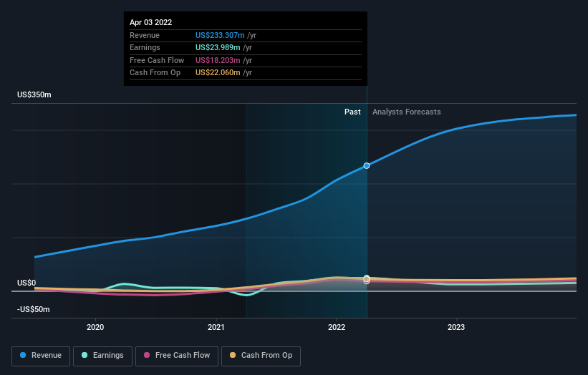
Task: Click the 'Apr 03 2022' tooltip date
Action: (x=150, y=22)
